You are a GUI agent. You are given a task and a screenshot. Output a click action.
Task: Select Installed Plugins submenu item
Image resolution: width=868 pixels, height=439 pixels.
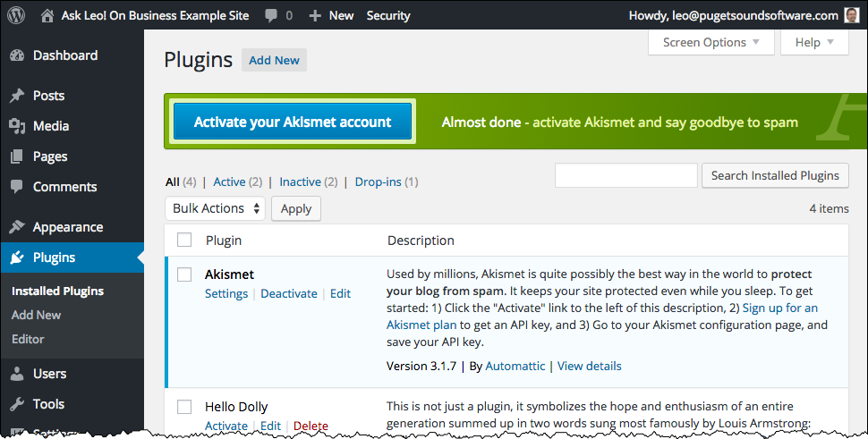click(57, 291)
